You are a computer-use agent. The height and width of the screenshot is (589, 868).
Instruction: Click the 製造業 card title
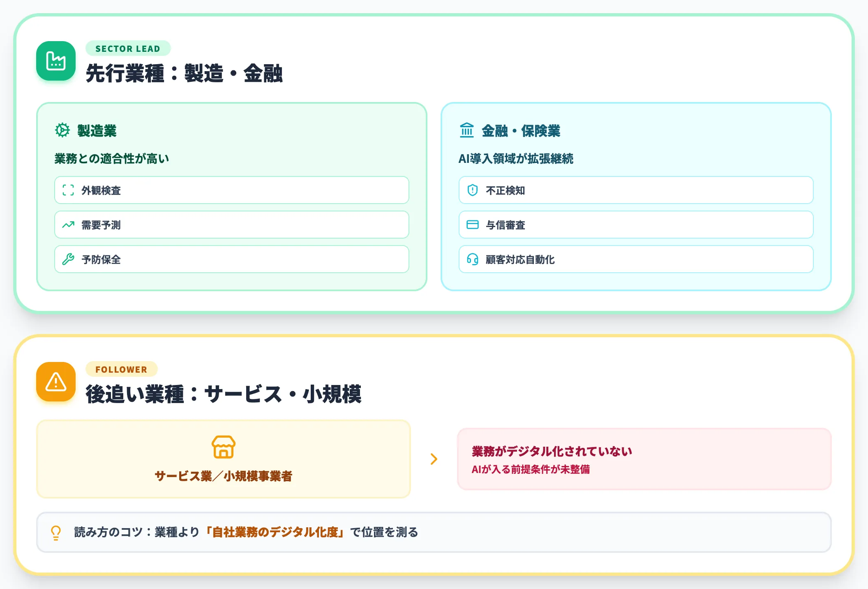[x=97, y=131]
